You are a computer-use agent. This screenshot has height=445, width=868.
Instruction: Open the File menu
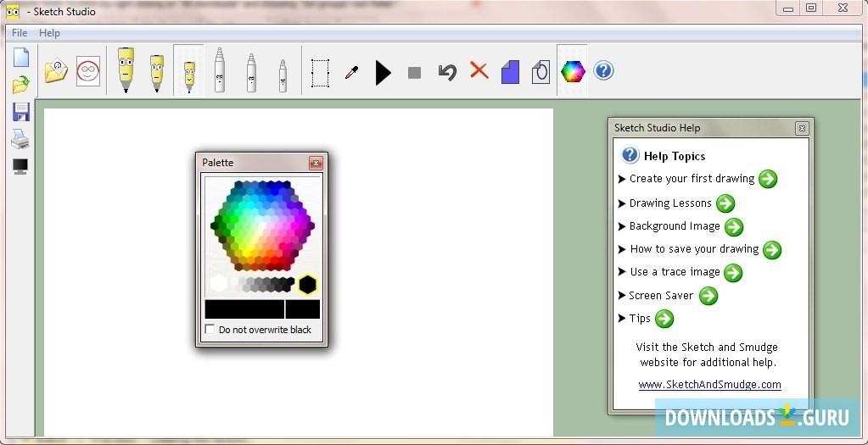tap(20, 33)
